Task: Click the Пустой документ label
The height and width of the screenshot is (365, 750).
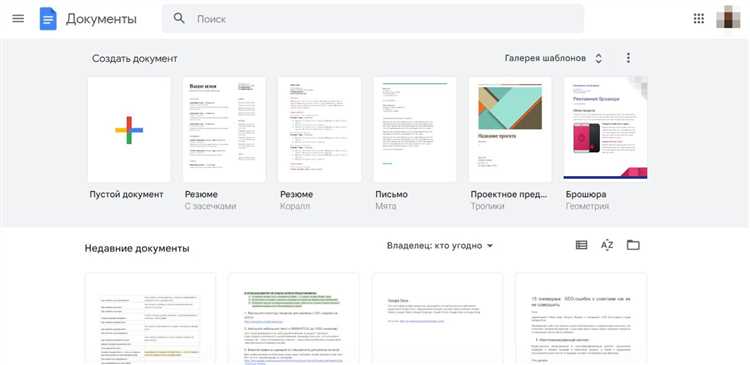Action: pyautogui.click(x=126, y=195)
